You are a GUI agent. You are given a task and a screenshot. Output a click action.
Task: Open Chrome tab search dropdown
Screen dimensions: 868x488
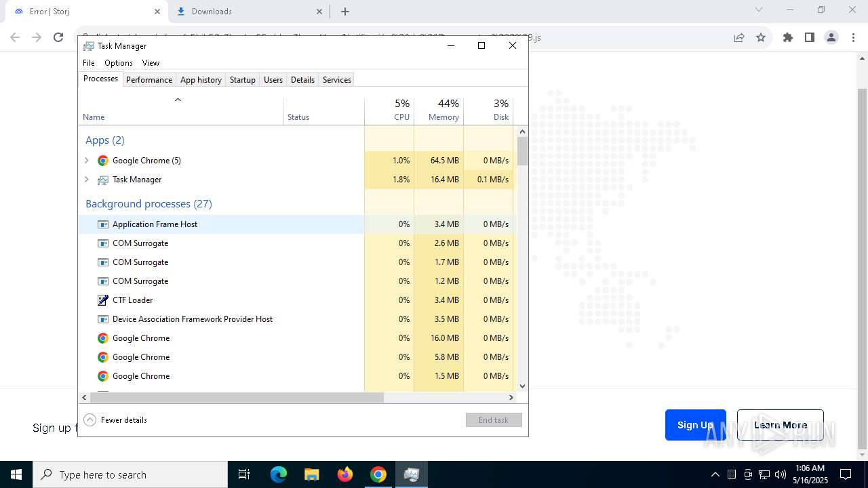[x=759, y=10]
